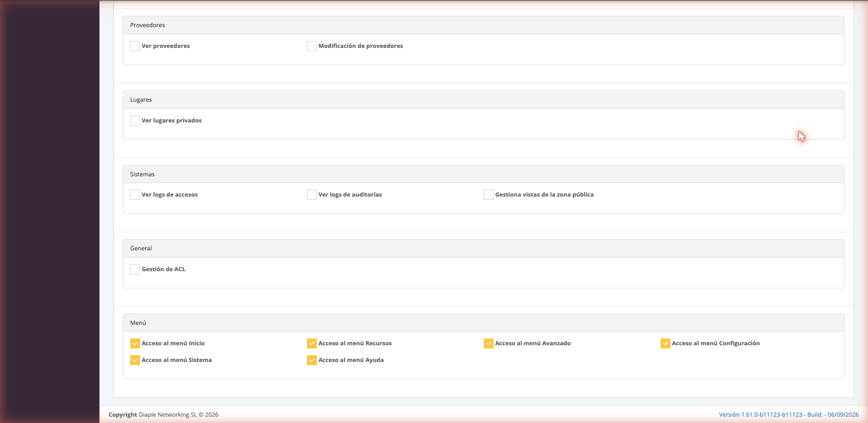The width and height of the screenshot is (868, 423).
Task: Click the Lugares section header
Action: 483,100
